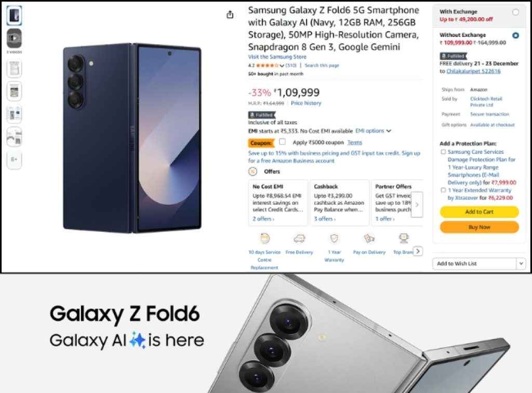Click the Pay on Delivery icon
This screenshot has width=532, height=393.
(369, 239)
